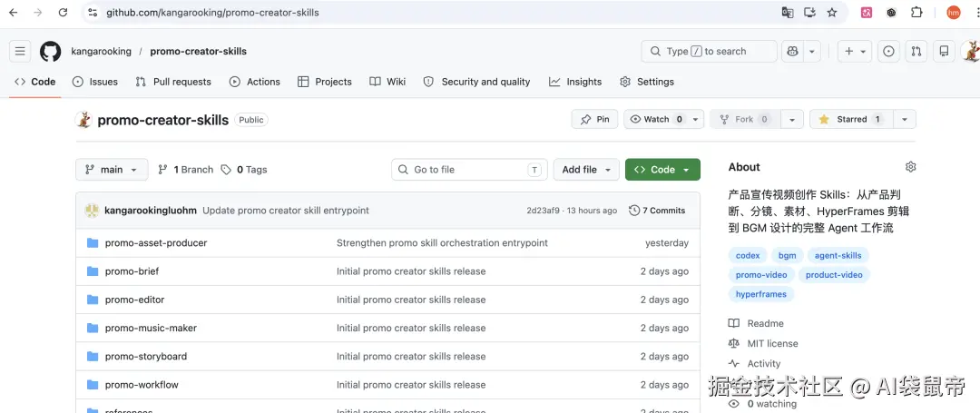Open Security and quality tab
This screenshot has height=413, width=980.
(476, 82)
